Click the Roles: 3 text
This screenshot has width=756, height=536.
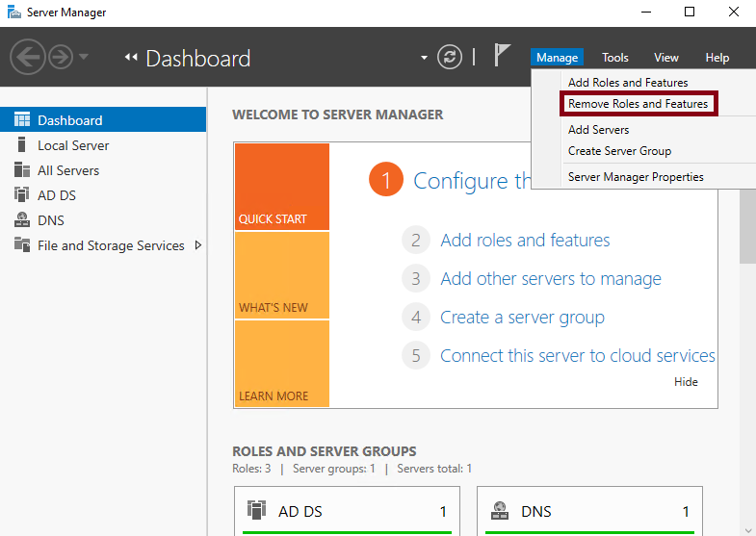tap(251, 469)
